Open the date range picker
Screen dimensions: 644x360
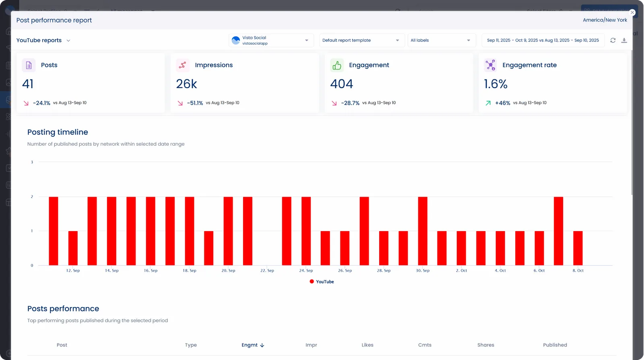coord(543,40)
